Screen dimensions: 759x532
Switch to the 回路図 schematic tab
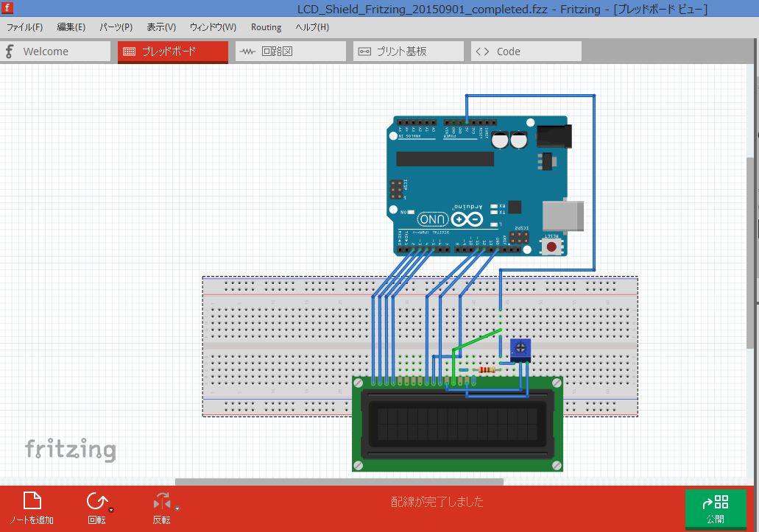coord(290,52)
